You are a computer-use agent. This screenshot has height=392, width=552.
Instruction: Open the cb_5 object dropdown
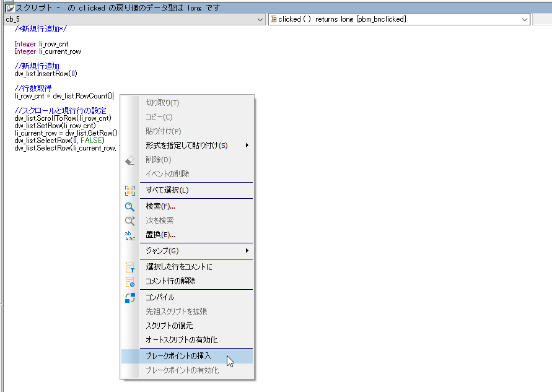(261, 20)
